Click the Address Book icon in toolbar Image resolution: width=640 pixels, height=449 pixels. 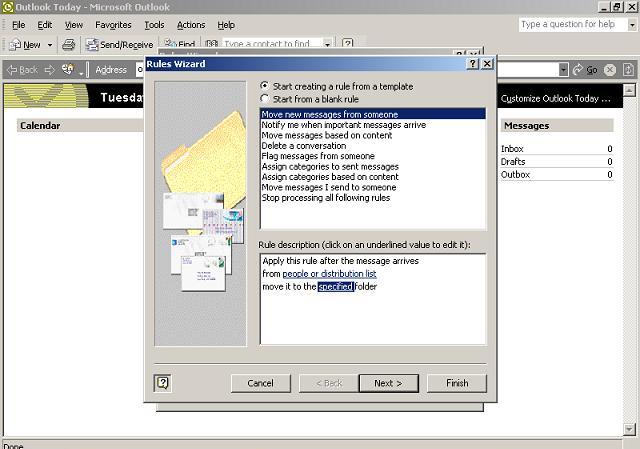tap(211, 43)
